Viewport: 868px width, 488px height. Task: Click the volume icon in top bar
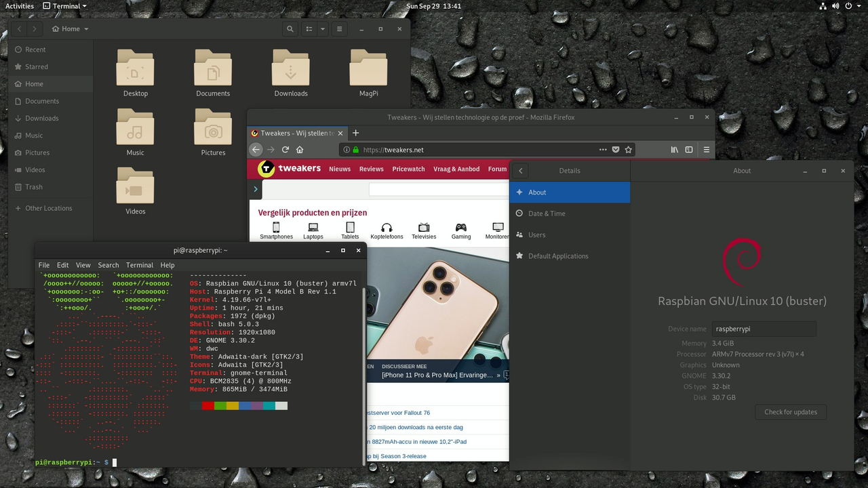[x=835, y=5]
